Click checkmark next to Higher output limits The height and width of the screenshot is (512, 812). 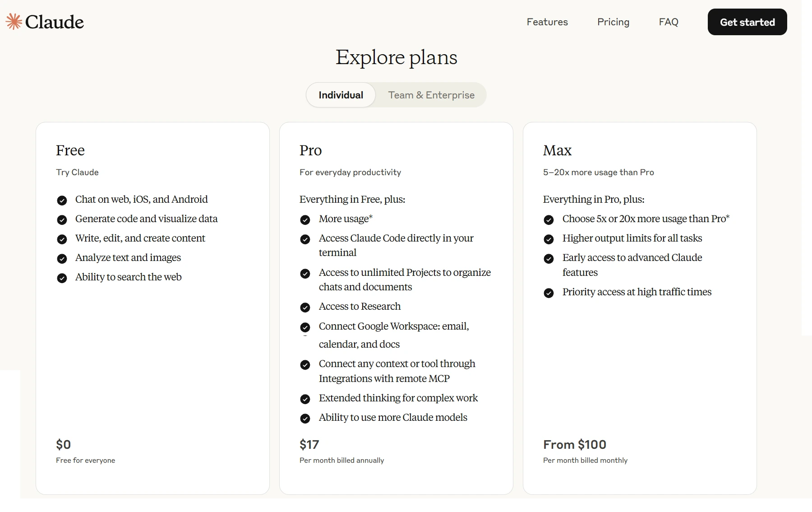549,239
